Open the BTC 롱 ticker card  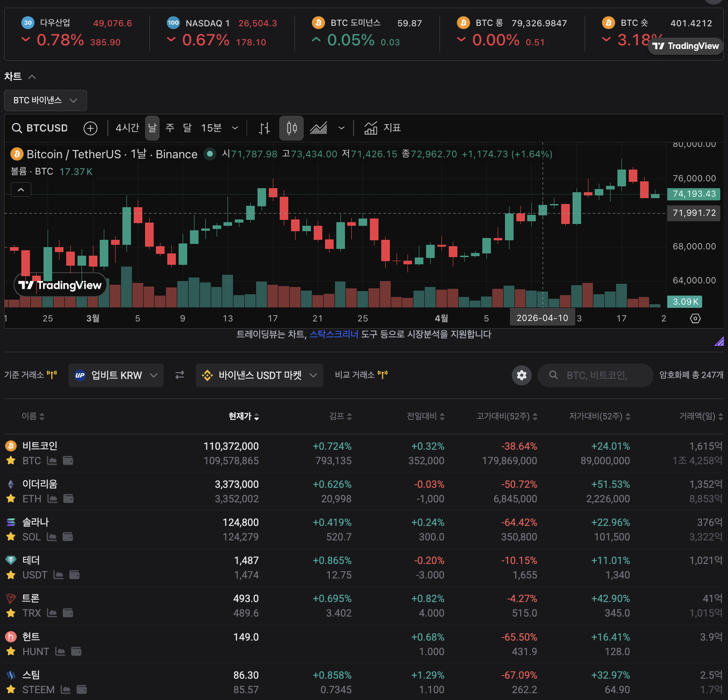point(512,32)
